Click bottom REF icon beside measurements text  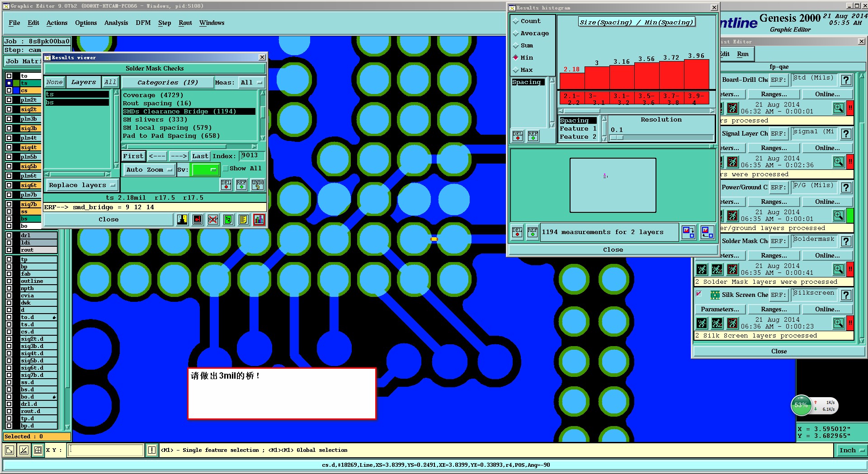pyautogui.click(x=533, y=232)
